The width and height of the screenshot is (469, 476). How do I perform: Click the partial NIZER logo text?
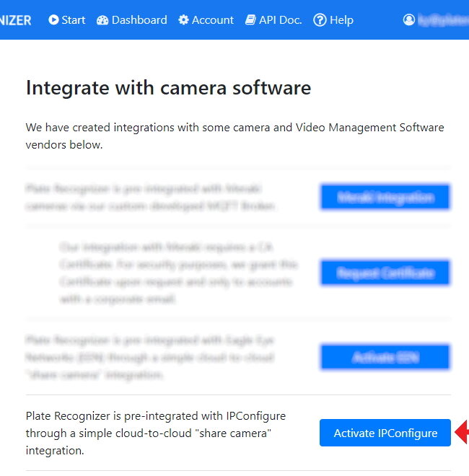pos(15,20)
